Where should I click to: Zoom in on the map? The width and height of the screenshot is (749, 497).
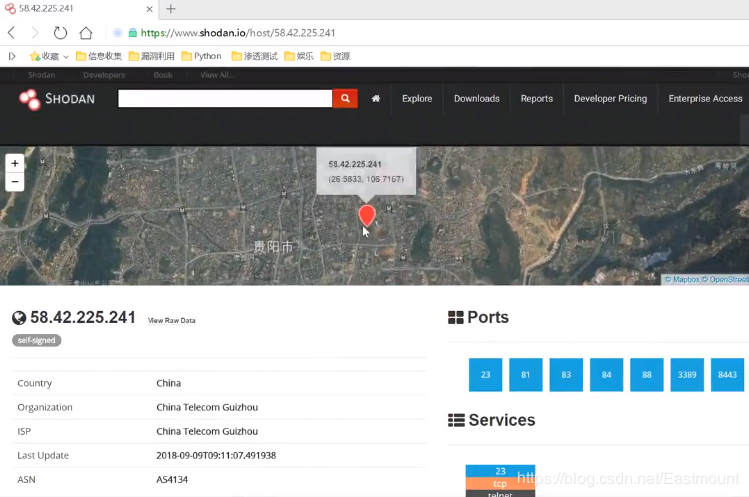click(x=15, y=163)
